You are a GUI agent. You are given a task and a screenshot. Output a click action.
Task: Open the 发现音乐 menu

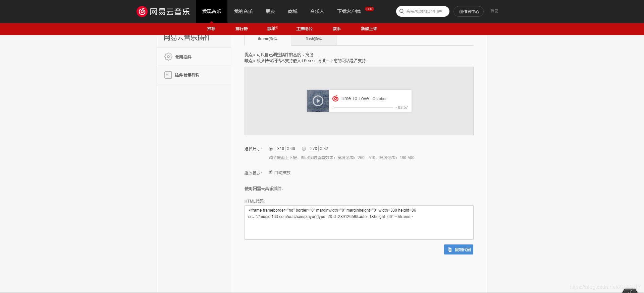[x=212, y=11]
